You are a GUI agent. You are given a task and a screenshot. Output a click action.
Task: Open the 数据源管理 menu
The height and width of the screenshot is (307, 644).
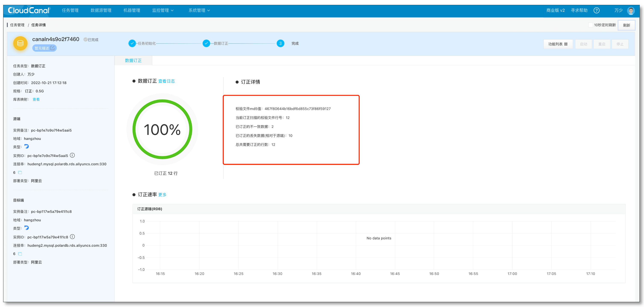coord(101,10)
